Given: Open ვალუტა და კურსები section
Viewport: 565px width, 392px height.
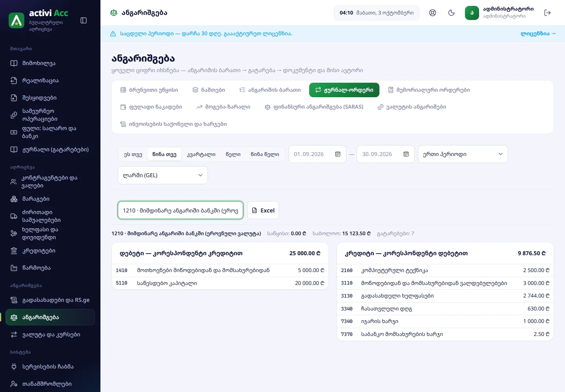Looking at the screenshot, I should point(50,334).
